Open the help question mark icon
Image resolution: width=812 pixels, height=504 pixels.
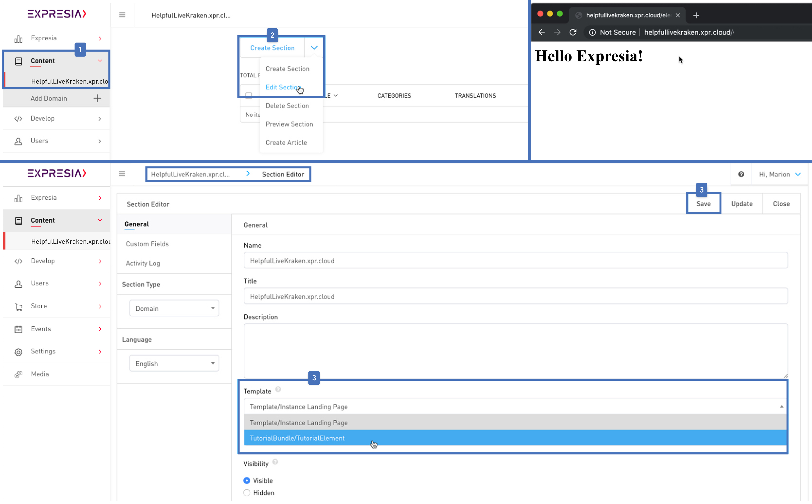pyautogui.click(x=741, y=174)
